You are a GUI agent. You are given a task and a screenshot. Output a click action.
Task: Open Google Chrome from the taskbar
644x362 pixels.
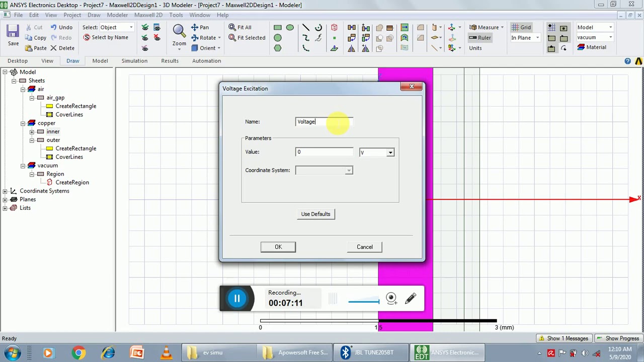[78, 352]
